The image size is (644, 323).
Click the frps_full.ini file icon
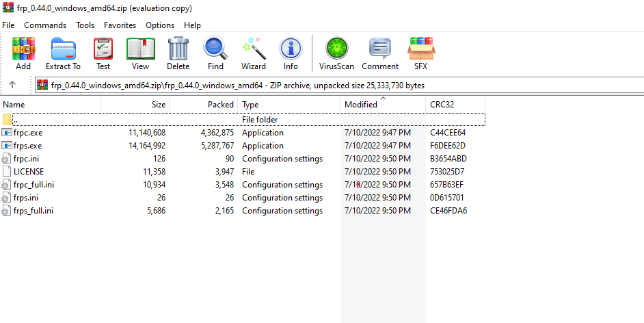(7, 211)
